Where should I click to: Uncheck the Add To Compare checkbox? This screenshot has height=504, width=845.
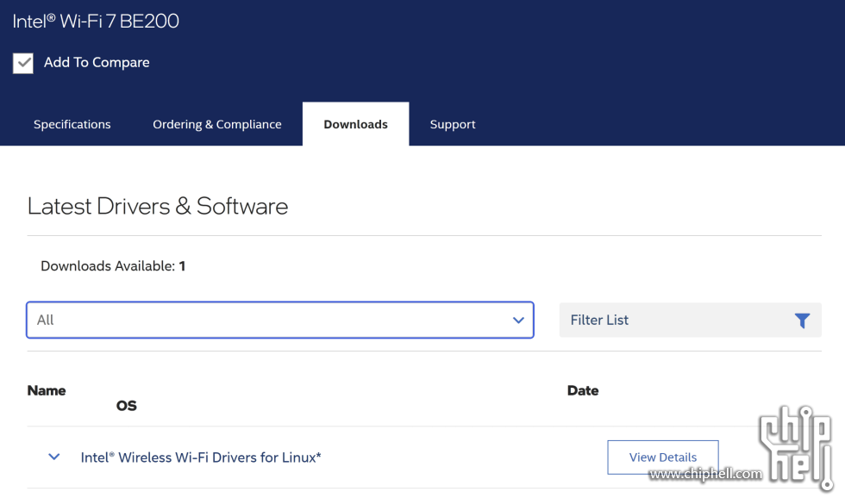coord(23,63)
